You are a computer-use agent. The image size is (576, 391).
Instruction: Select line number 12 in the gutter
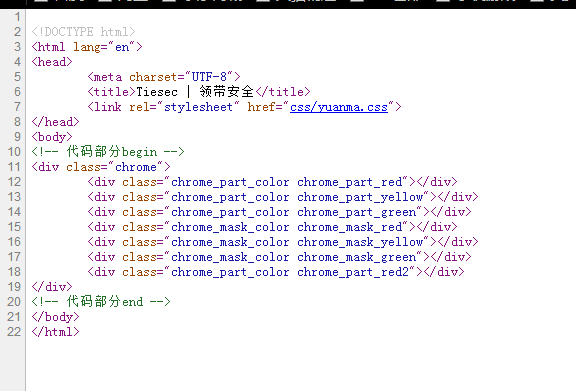14,182
